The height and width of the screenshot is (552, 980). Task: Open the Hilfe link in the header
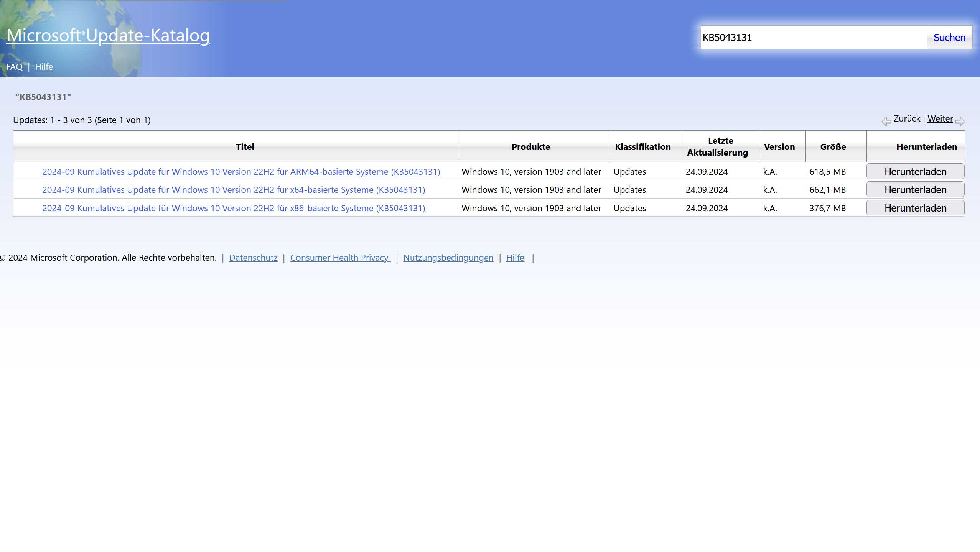(44, 67)
